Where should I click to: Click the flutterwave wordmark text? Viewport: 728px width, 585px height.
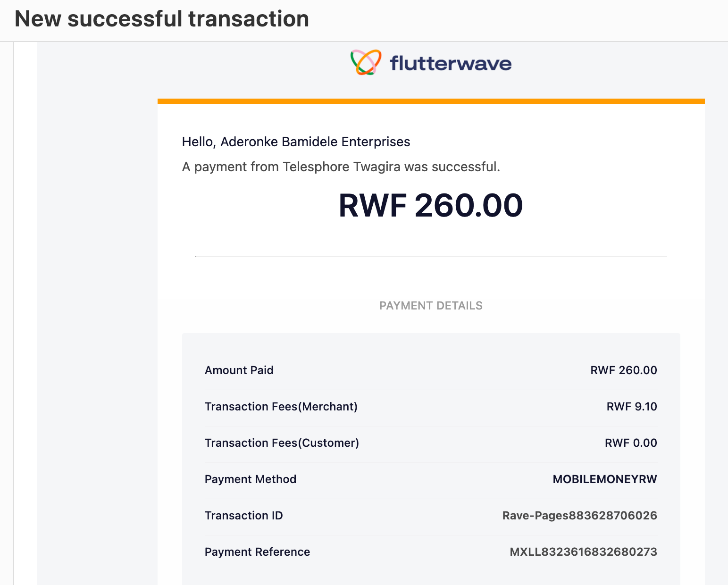pyautogui.click(x=451, y=63)
